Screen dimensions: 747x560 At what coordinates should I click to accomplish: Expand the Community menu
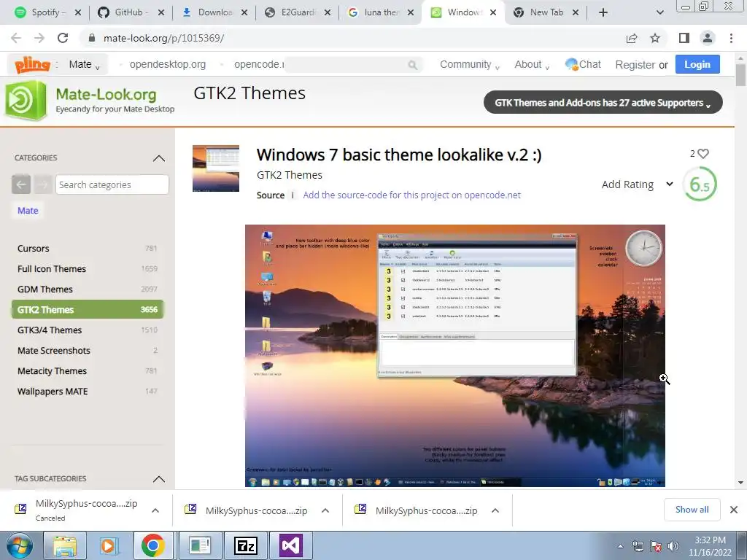469,64
